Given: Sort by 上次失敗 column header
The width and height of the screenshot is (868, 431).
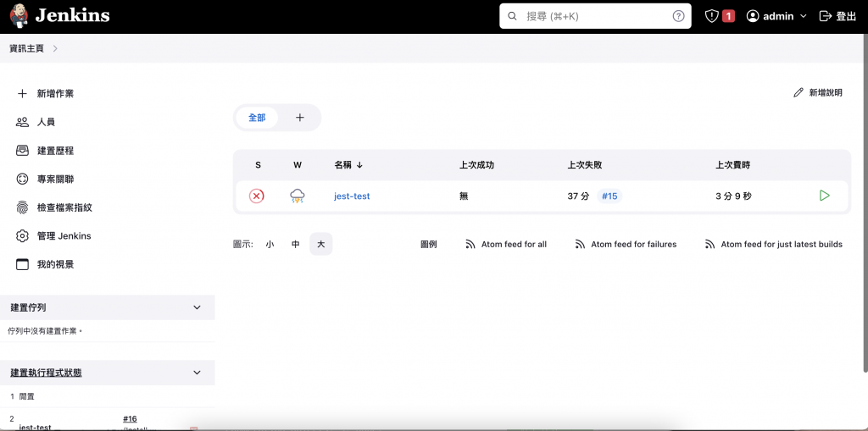Looking at the screenshot, I should 585,165.
